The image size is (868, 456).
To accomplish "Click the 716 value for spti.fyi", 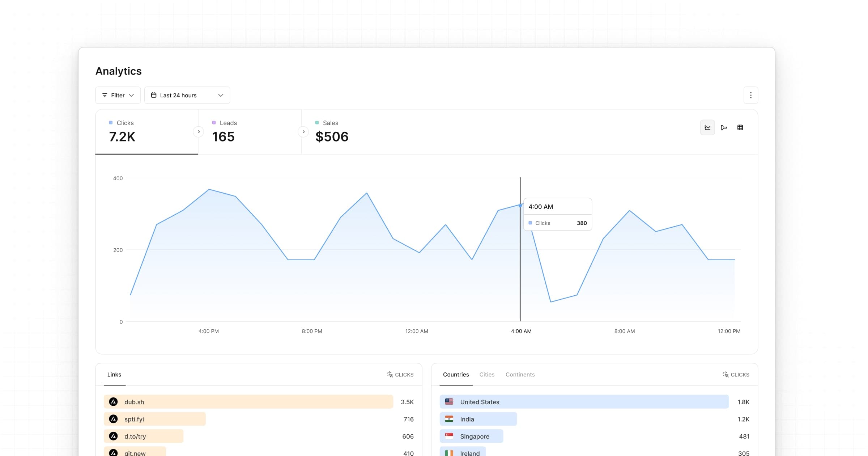I will [x=409, y=419].
